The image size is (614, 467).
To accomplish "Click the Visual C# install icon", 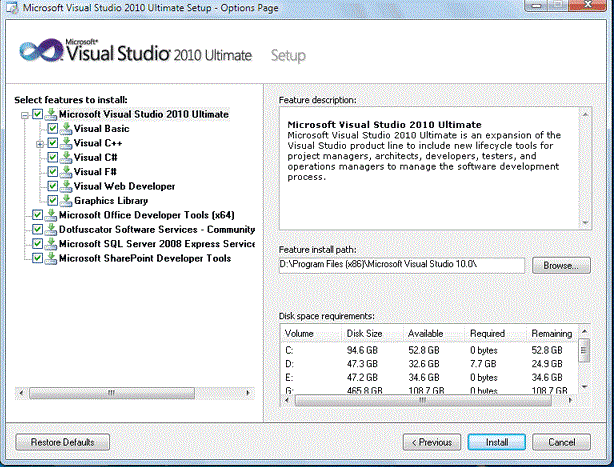I will point(67,157).
